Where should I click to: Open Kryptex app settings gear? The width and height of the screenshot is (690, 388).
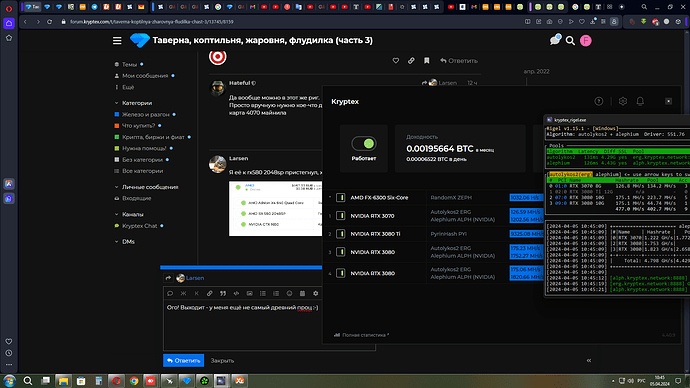pyautogui.click(x=623, y=101)
